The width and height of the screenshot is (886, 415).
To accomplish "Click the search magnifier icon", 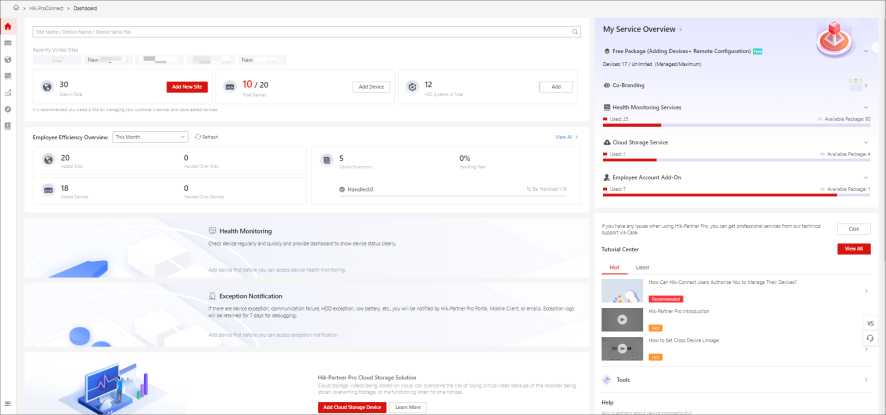I will click(x=576, y=31).
